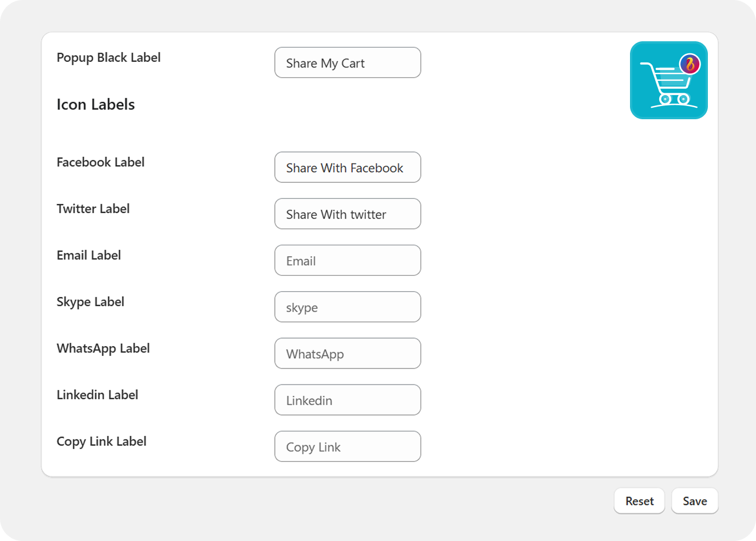Click the Email Label input field

coord(347,260)
